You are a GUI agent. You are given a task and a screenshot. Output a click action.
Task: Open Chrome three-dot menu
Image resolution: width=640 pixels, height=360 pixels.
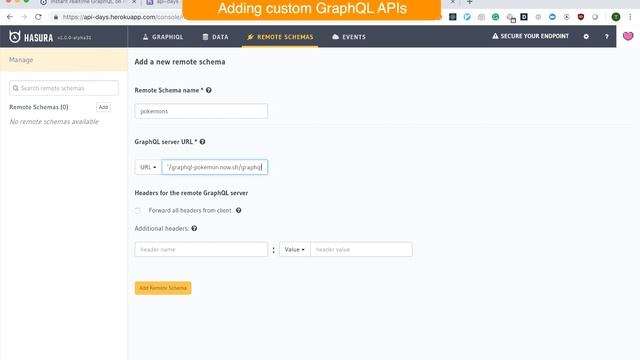click(630, 17)
